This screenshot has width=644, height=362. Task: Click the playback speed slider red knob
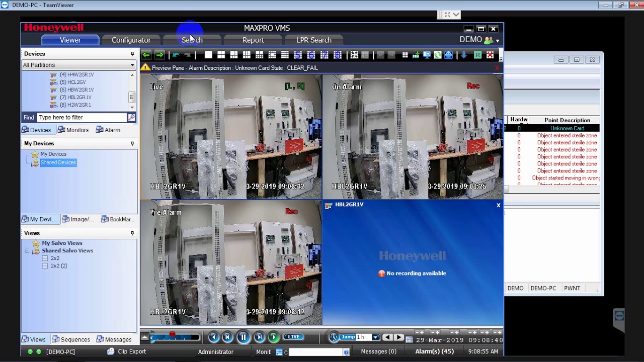click(172, 334)
